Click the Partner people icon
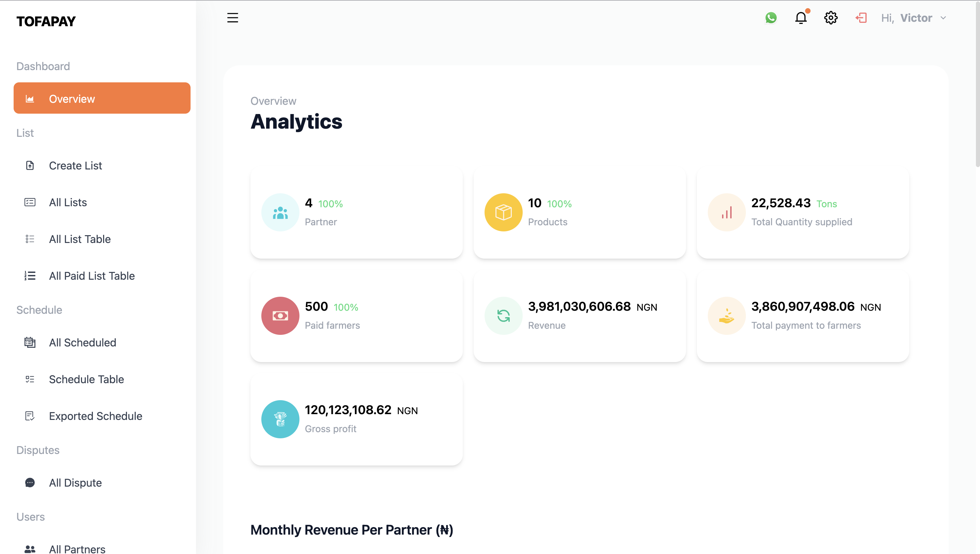The height and width of the screenshot is (554, 980). 280,212
